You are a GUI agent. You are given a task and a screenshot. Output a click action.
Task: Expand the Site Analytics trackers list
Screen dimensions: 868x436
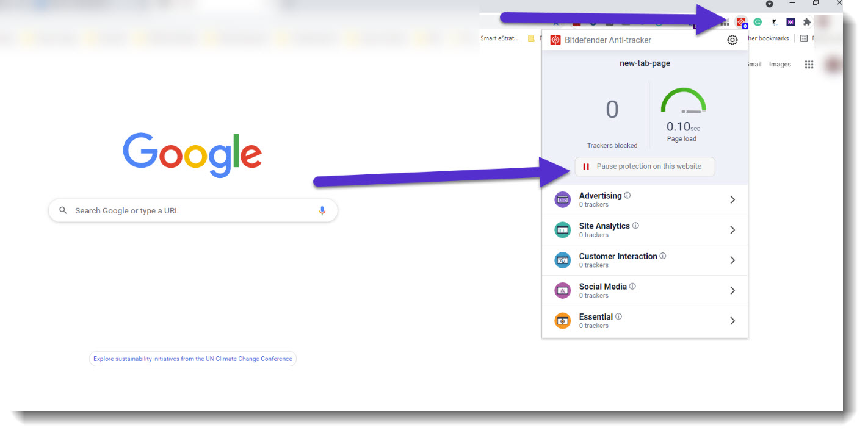pyautogui.click(x=732, y=230)
